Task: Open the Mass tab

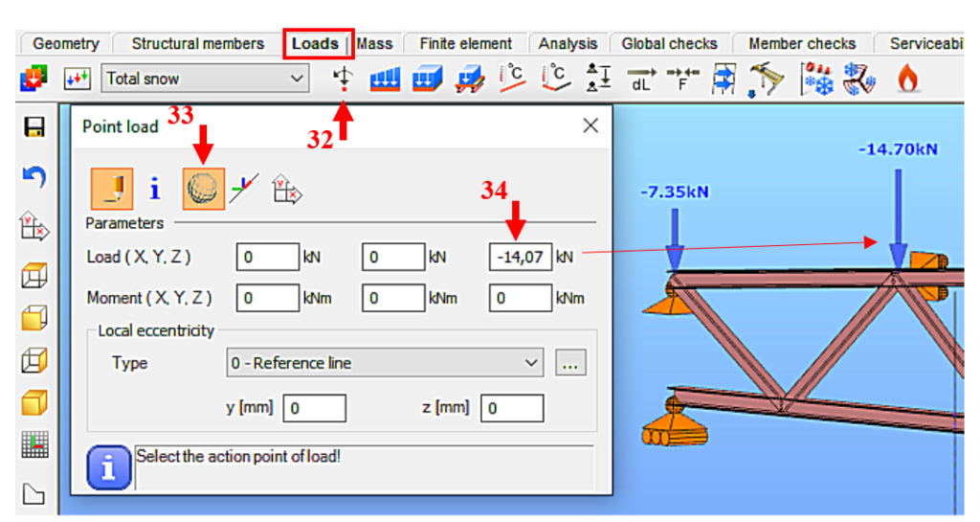Action: [375, 44]
